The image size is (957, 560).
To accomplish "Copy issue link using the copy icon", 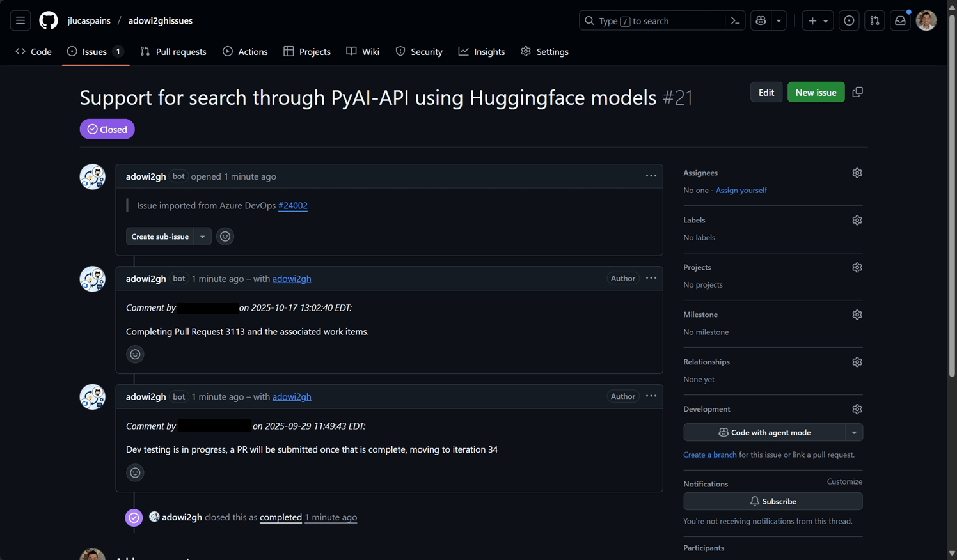I will 857,92.
